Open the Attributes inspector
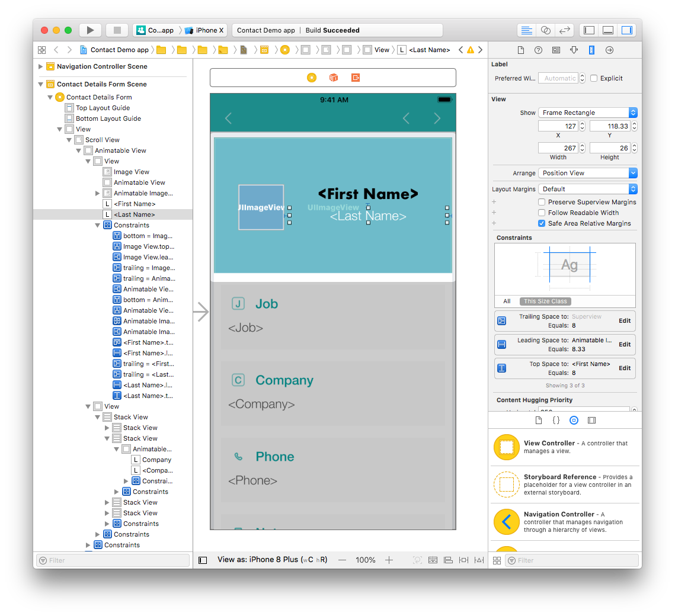The width and height of the screenshot is (675, 616). (574, 50)
